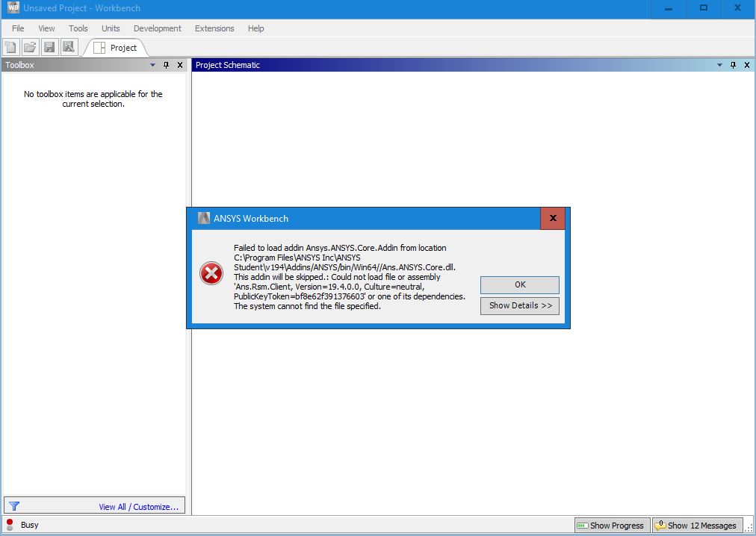Click the Open project folder icon
This screenshot has width=756, height=536.
tap(30, 47)
